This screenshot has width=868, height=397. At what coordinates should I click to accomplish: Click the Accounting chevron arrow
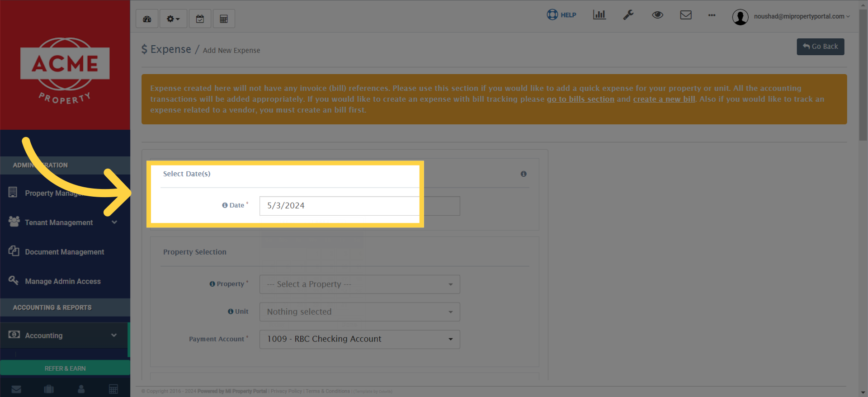tap(114, 336)
